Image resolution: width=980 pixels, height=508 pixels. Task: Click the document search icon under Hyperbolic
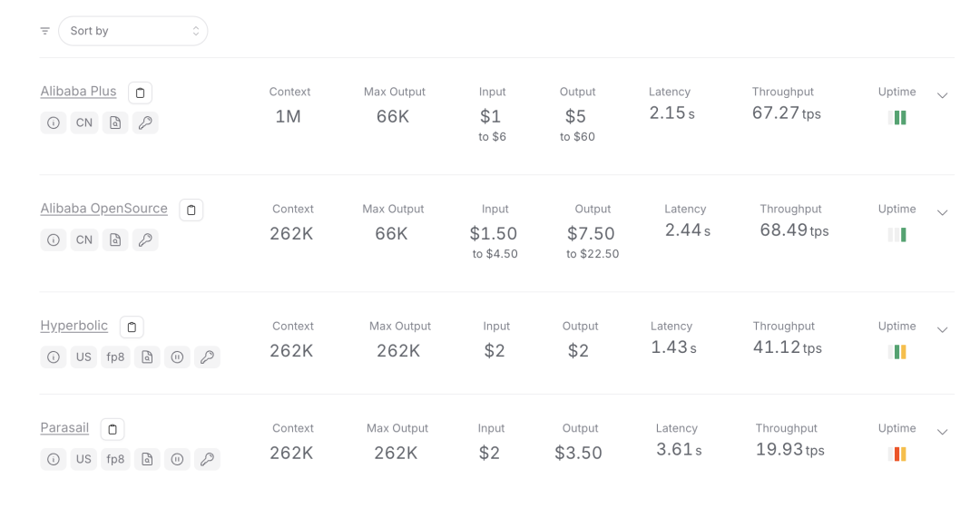[x=147, y=357]
